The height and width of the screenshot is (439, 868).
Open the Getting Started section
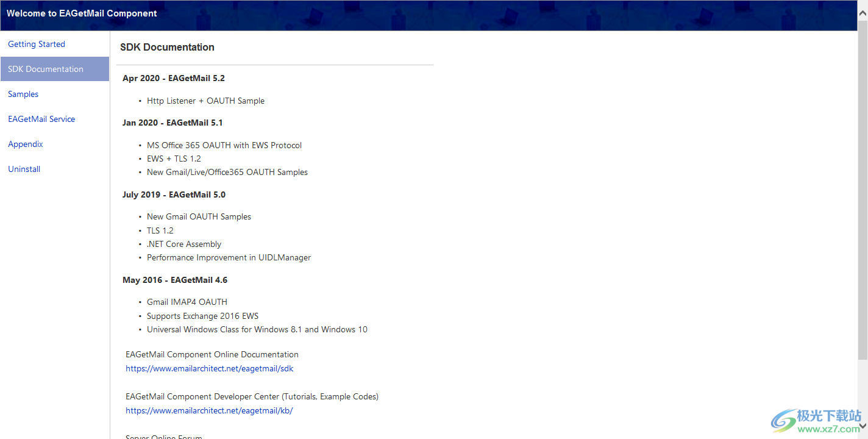click(37, 44)
